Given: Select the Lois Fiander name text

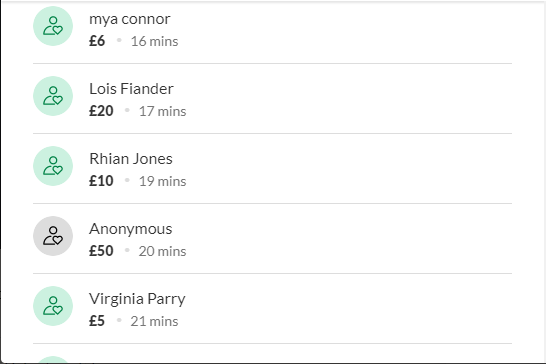Looking at the screenshot, I should [131, 89].
